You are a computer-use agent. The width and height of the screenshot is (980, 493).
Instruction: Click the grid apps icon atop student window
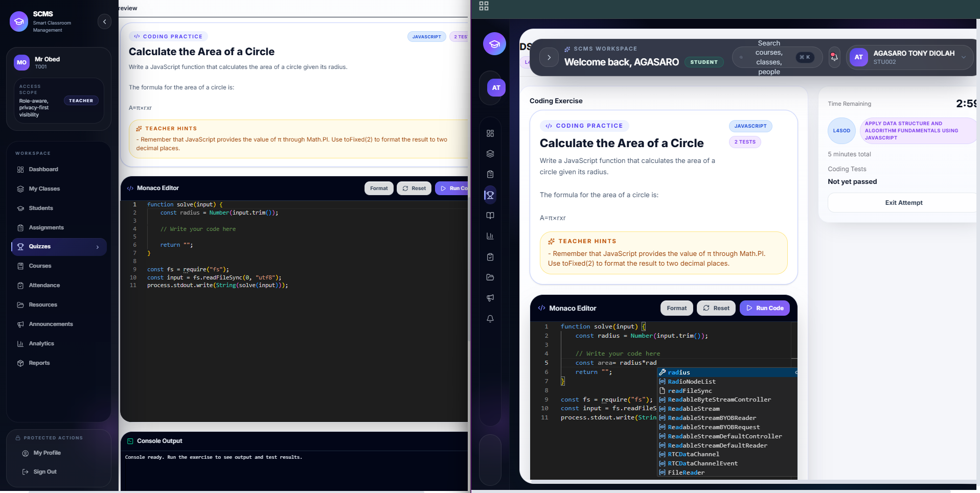[x=484, y=6]
